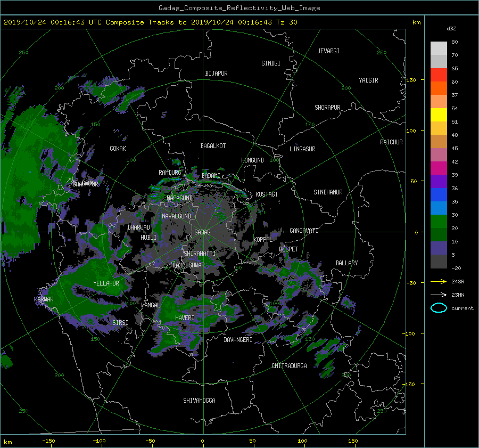Click the KOPPAL city label

click(x=263, y=240)
